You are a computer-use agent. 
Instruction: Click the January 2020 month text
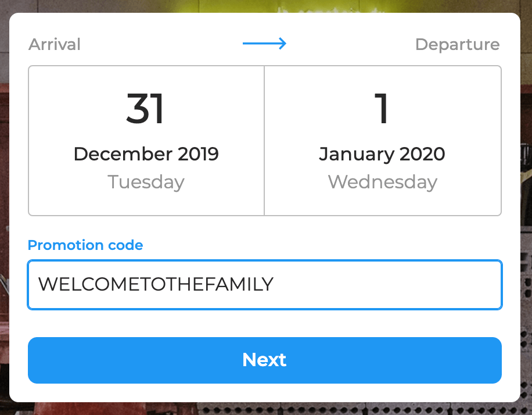click(x=382, y=154)
